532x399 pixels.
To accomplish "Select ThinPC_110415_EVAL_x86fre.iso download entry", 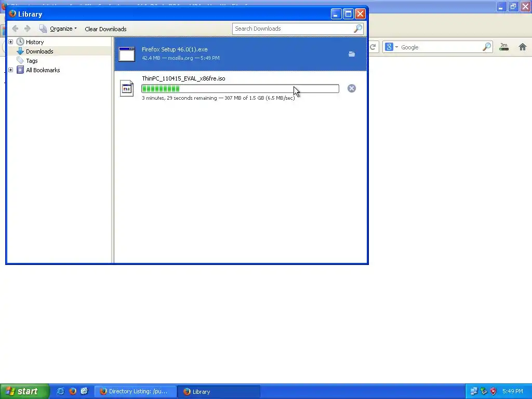I will point(241,88).
